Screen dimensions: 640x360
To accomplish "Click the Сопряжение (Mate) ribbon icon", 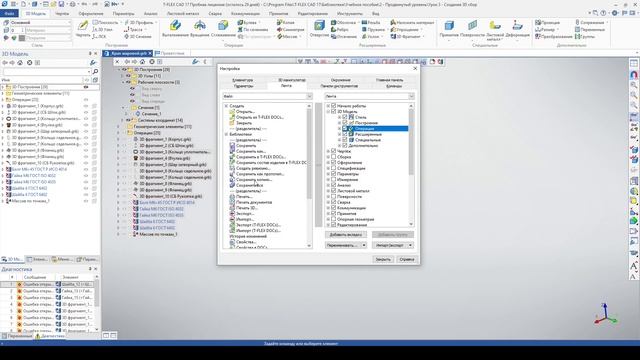I will pos(578,23).
